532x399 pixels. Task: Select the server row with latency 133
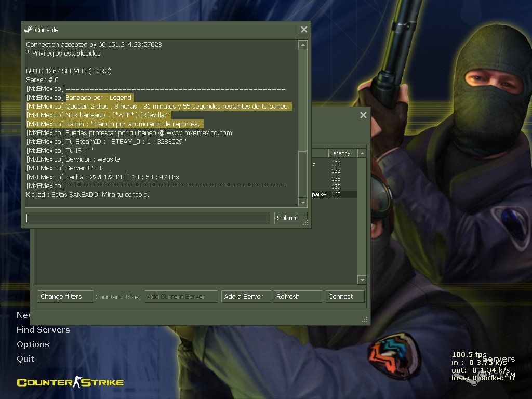[x=334, y=171]
